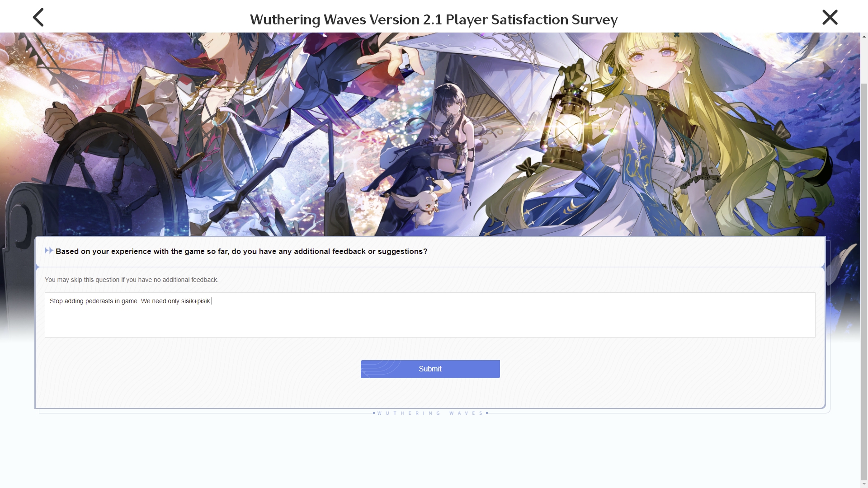Click the word 'Stop' in the feedback text
868x488 pixels.
tap(56, 301)
